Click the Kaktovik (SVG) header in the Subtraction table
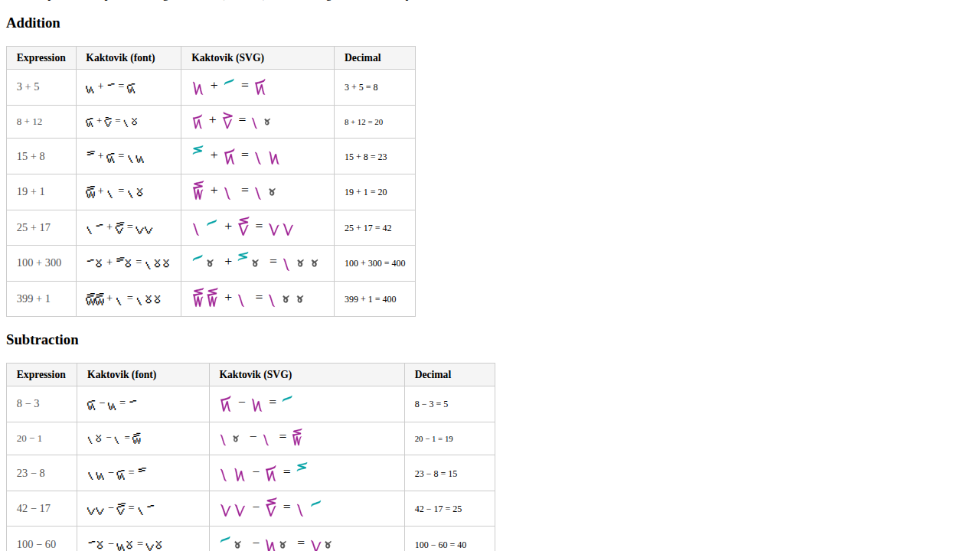The height and width of the screenshot is (551, 980). click(256, 374)
